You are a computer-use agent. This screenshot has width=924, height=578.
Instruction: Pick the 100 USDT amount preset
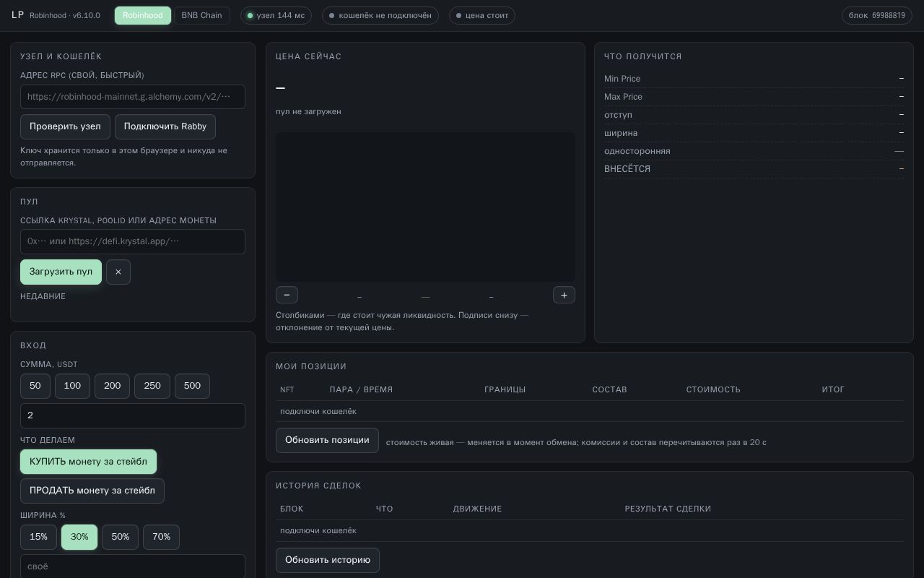[72, 386]
